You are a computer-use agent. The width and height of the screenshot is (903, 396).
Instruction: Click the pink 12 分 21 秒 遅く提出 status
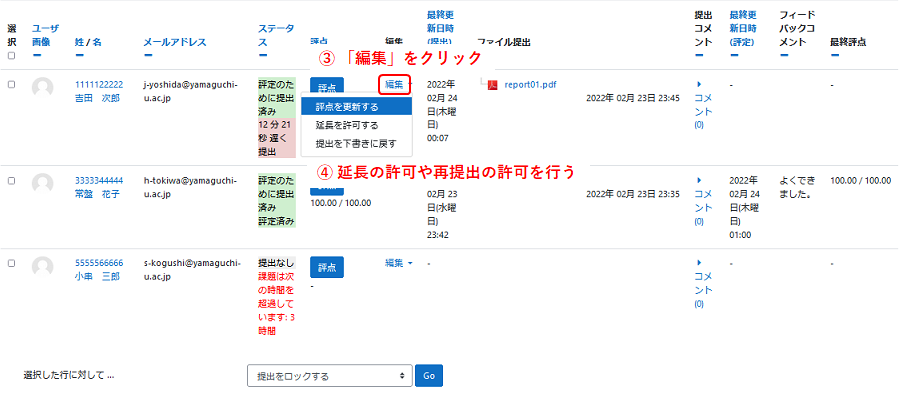tap(276, 139)
